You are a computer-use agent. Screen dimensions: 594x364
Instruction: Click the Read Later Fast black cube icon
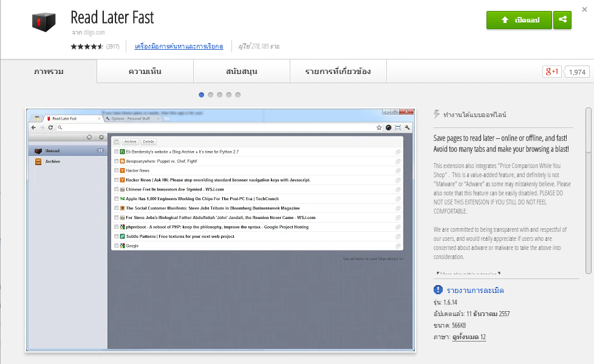click(x=44, y=22)
